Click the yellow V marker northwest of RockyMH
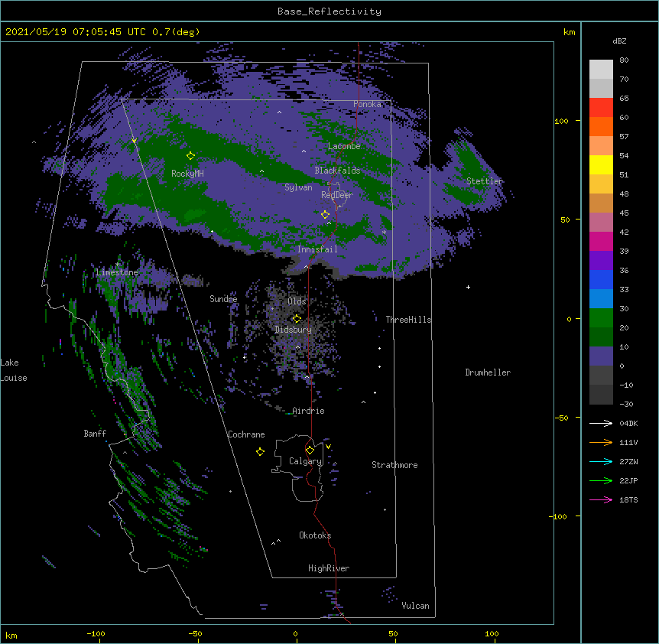This screenshot has height=644, width=659. pyautogui.click(x=134, y=141)
